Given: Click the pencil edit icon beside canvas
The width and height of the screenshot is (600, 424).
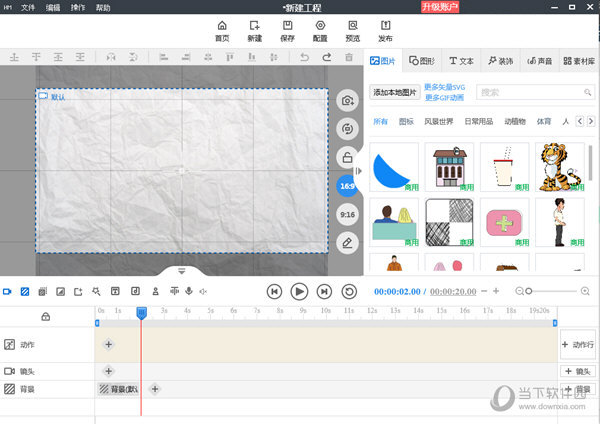Looking at the screenshot, I should [347, 243].
